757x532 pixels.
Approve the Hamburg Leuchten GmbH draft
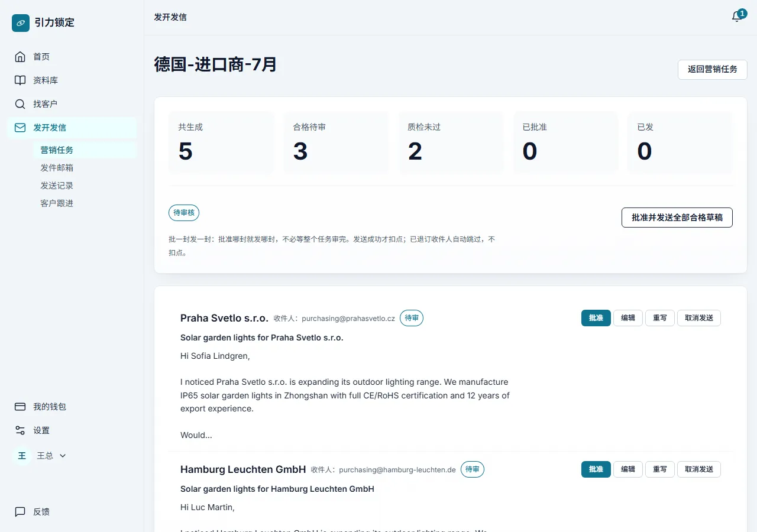click(x=596, y=469)
